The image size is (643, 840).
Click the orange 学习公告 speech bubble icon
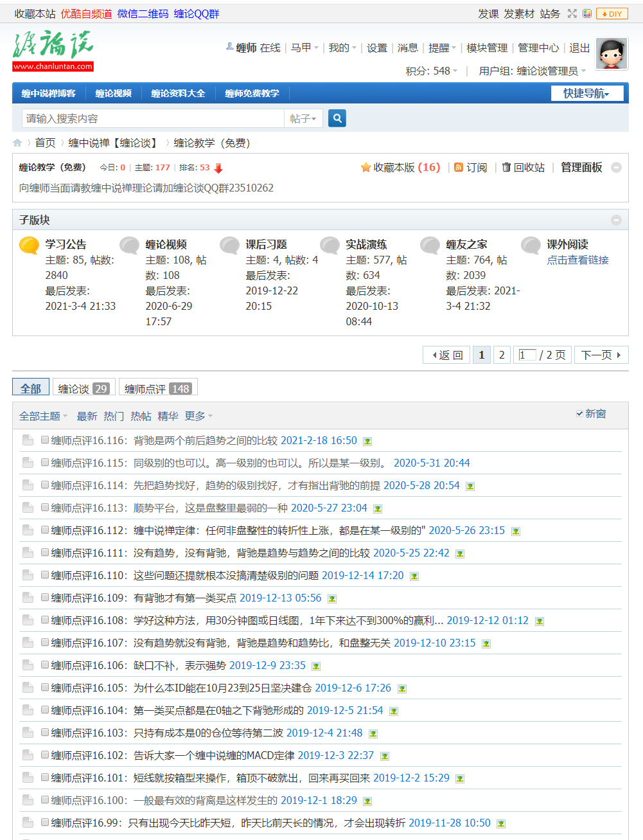click(x=29, y=246)
